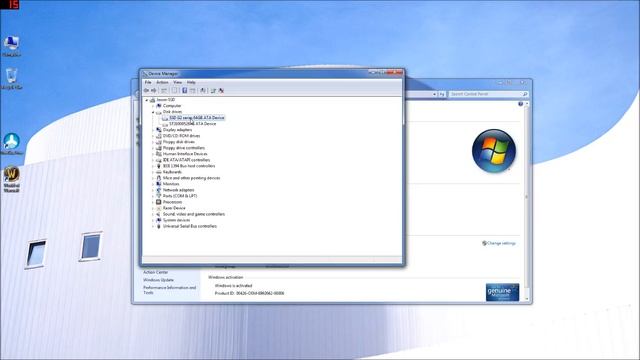Viewport: 640px width, 360px height.
Task: Select the highlighted SSD 64GB ATA Device entry
Action: 197,118
